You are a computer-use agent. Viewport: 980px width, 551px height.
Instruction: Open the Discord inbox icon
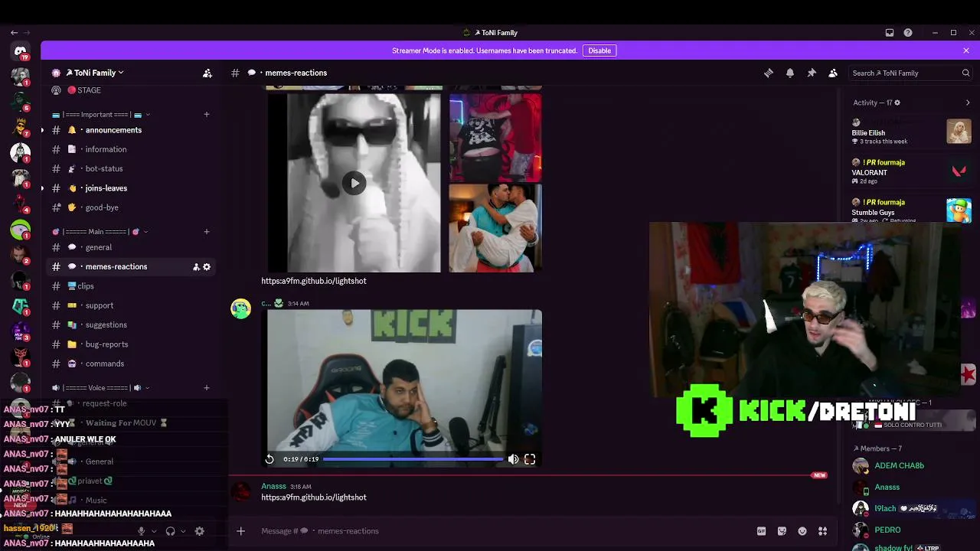(890, 33)
